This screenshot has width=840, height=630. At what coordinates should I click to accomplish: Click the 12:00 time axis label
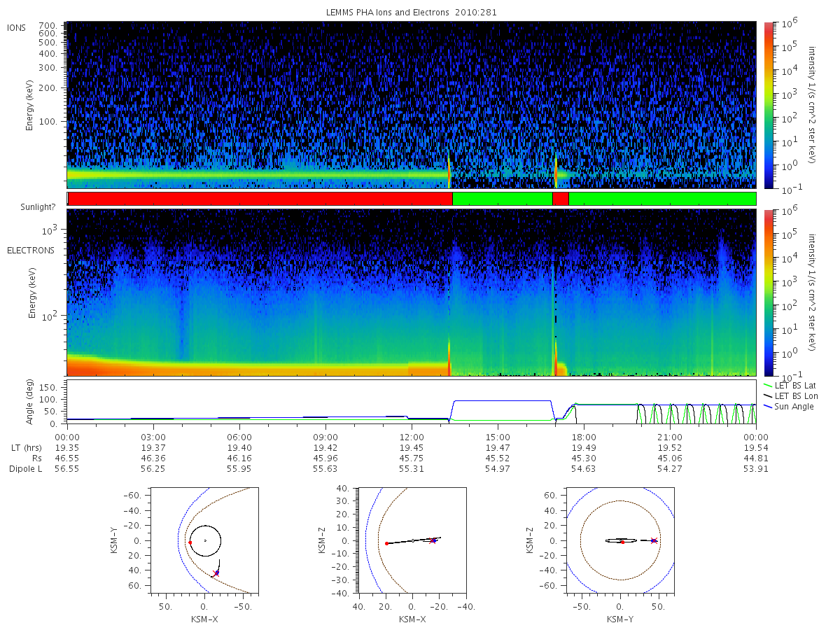click(412, 437)
